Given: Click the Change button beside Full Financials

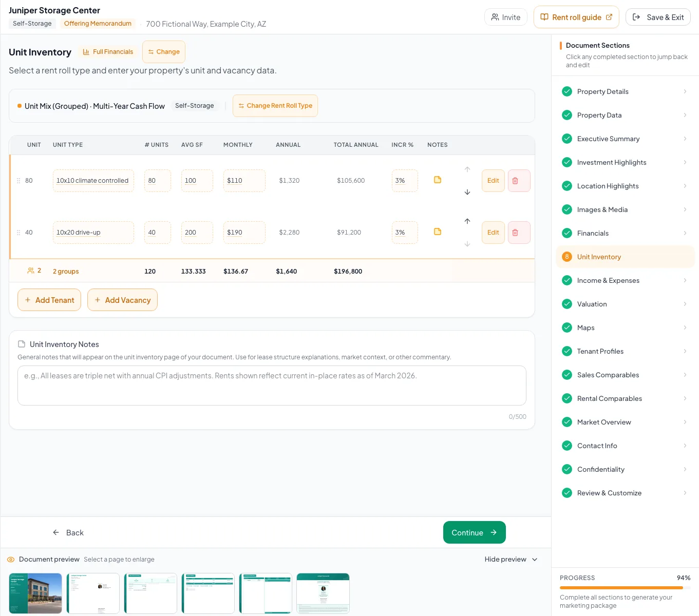Looking at the screenshot, I should (164, 52).
